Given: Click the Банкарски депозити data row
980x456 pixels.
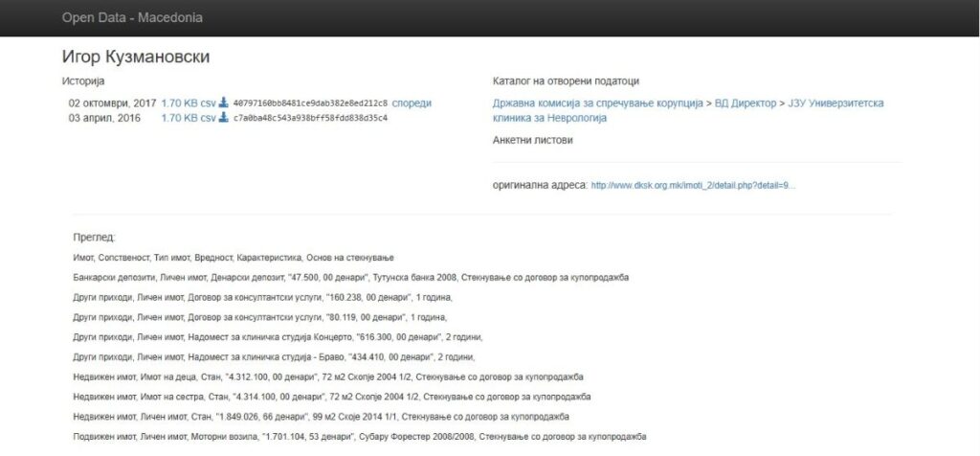Looking at the screenshot, I should click(350, 278).
